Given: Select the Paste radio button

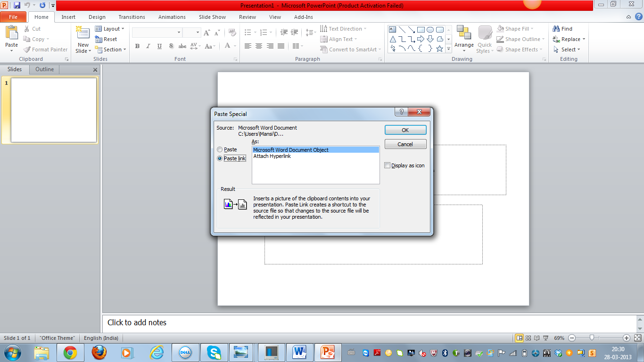Looking at the screenshot, I should [220, 149].
